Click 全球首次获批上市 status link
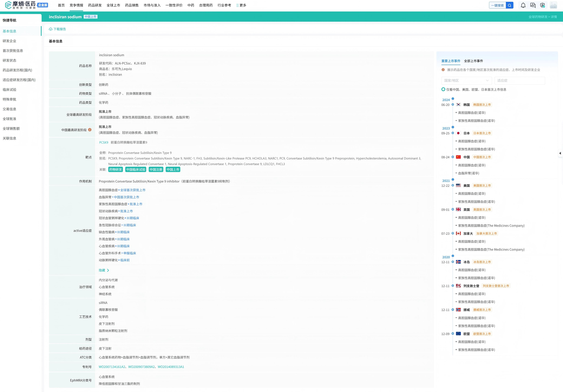 133,190
